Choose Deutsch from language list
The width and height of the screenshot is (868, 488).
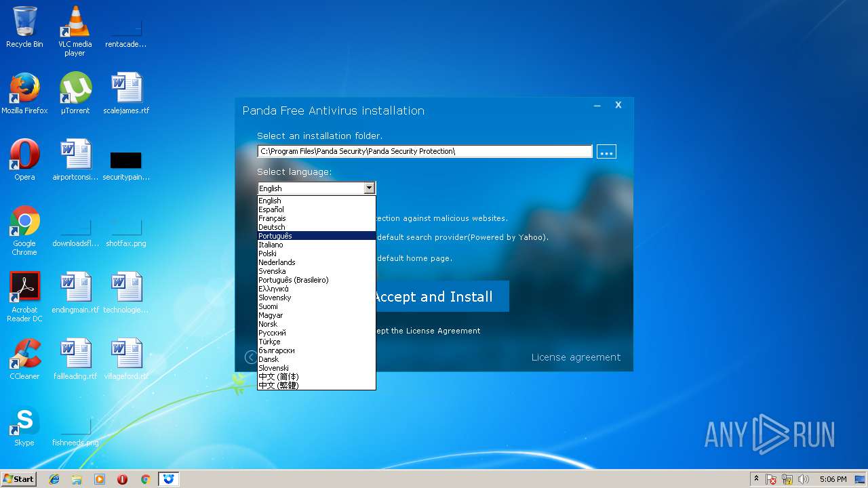(317, 227)
